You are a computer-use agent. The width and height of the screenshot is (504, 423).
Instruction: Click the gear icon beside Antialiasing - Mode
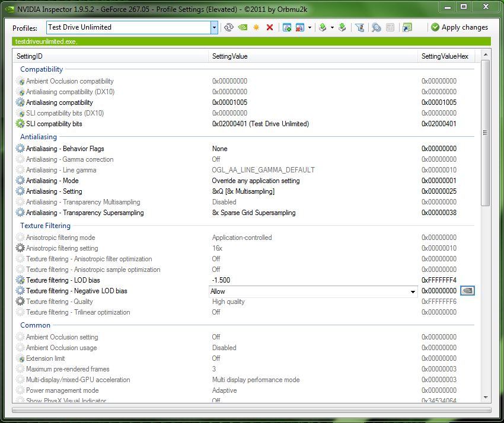[20, 181]
